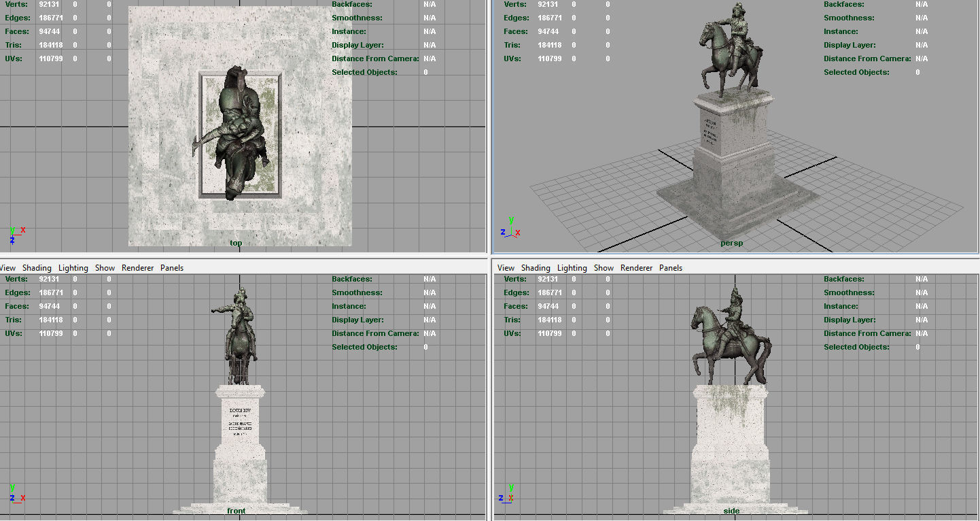Open the Panels menu of the front panel

coord(172,268)
